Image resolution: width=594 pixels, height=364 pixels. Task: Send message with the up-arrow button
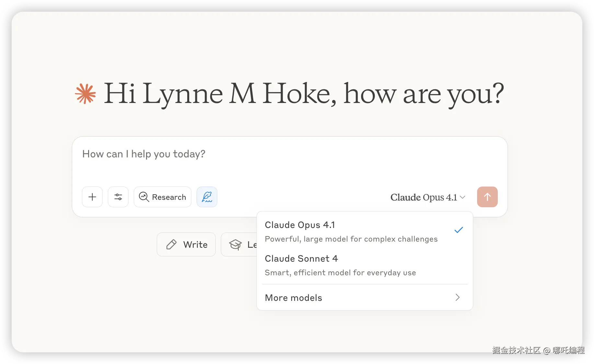(x=487, y=197)
